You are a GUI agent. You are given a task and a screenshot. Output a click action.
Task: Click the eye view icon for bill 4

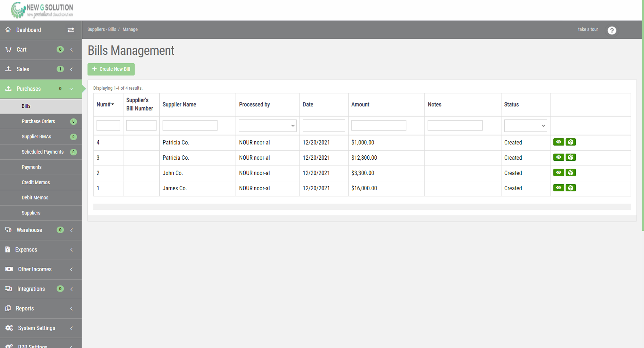coord(558,142)
